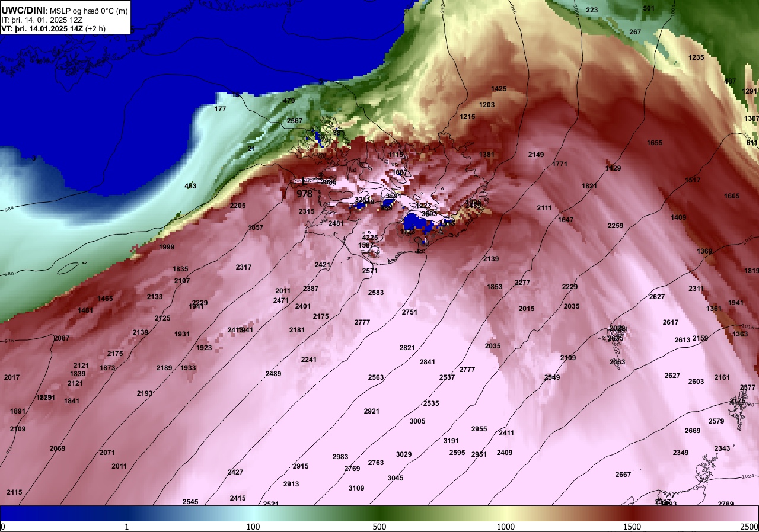759x532 pixels.
Task: Click the map value 2205
Action: [x=238, y=206]
